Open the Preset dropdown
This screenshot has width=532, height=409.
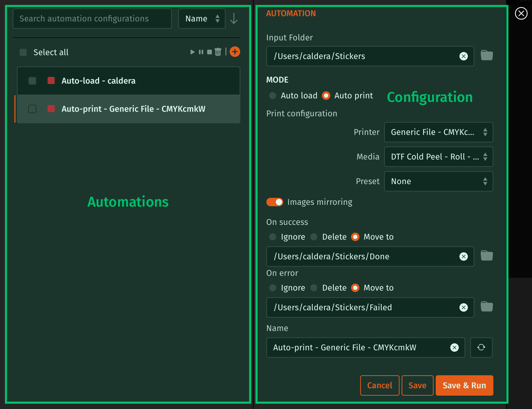[439, 181]
